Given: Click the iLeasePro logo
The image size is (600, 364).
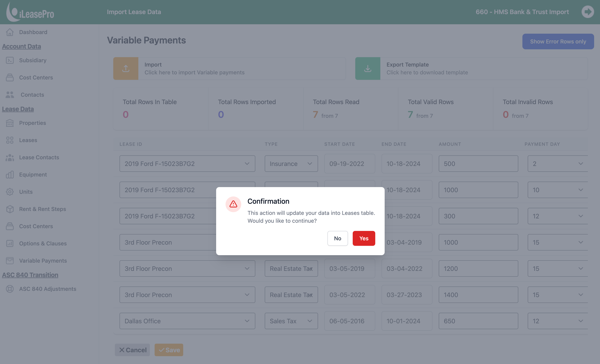Looking at the screenshot, I should 30,12.
